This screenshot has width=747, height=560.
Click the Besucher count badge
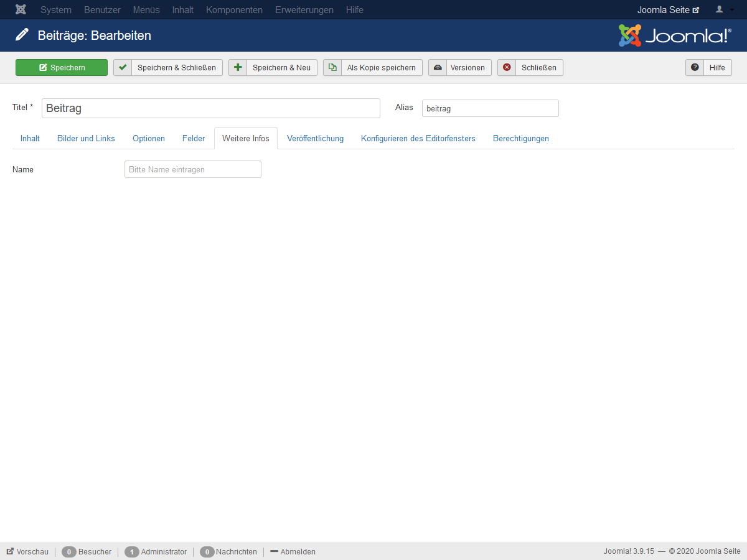pos(69,552)
